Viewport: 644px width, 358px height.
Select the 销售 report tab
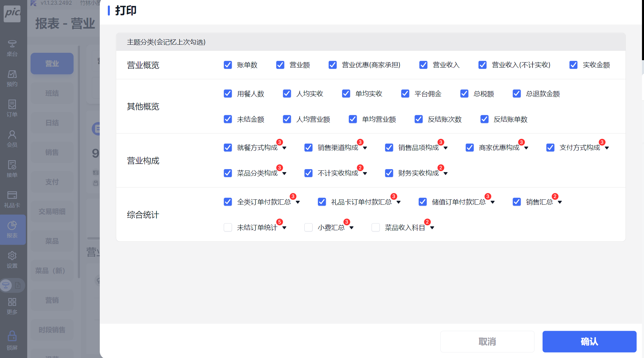tap(52, 152)
